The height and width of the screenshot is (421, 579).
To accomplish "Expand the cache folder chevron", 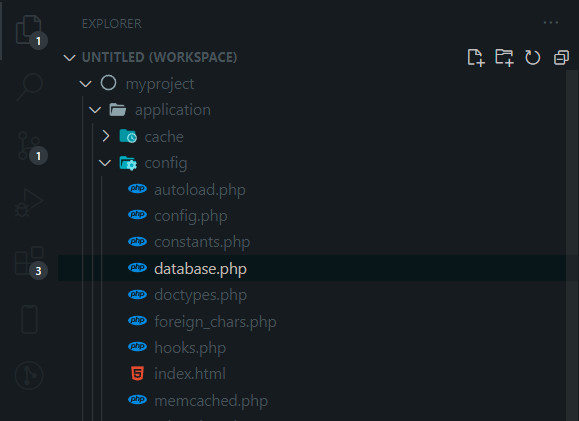I will tap(106, 136).
